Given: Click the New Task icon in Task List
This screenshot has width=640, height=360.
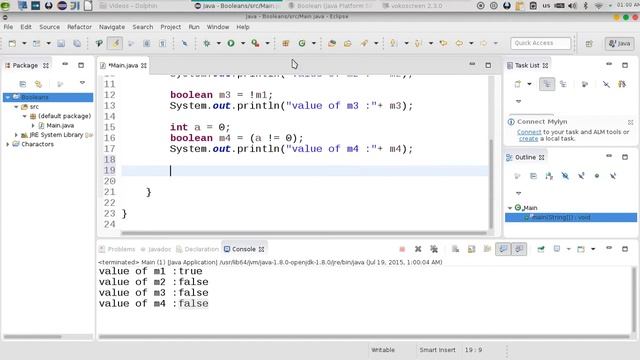Looking at the screenshot, I should pos(518,84).
